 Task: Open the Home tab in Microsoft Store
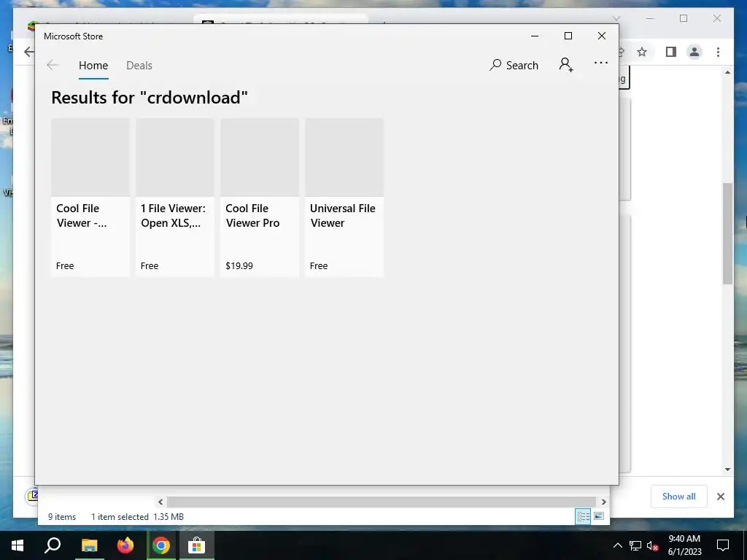(93, 65)
